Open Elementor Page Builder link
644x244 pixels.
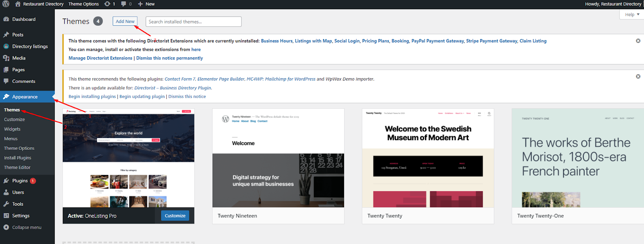point(221,79)
